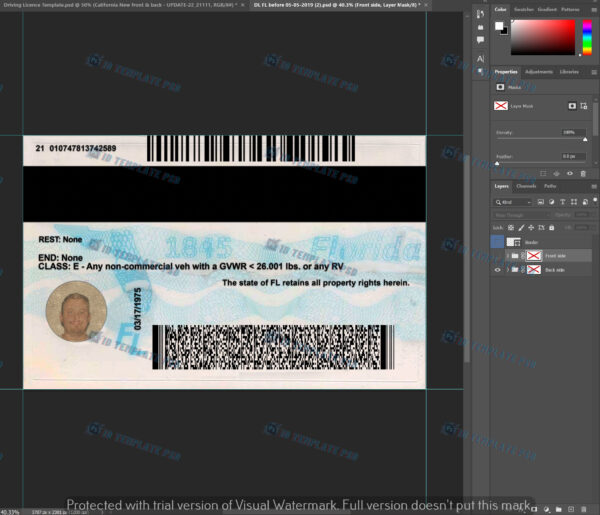This screenshot has height=515, width=600.
Task: Select the pixel mask button in Properties
Action: [x=572, y=106]
